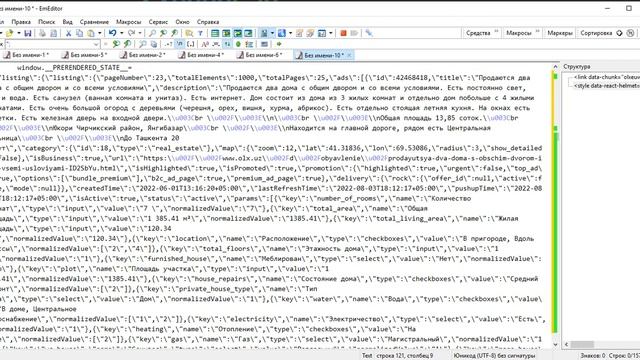Click the Сортировка toolbar label
The width and height of the screenshot is (640, 360).
(x=596, y=33)
